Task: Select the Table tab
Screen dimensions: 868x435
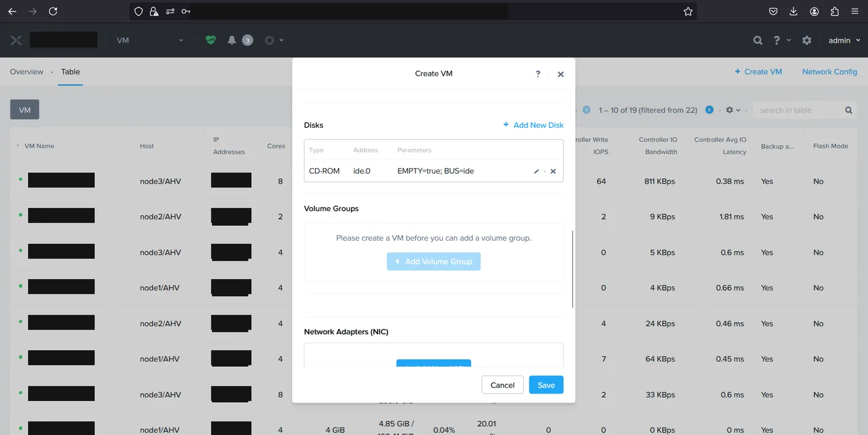Action: coord(71,72)
